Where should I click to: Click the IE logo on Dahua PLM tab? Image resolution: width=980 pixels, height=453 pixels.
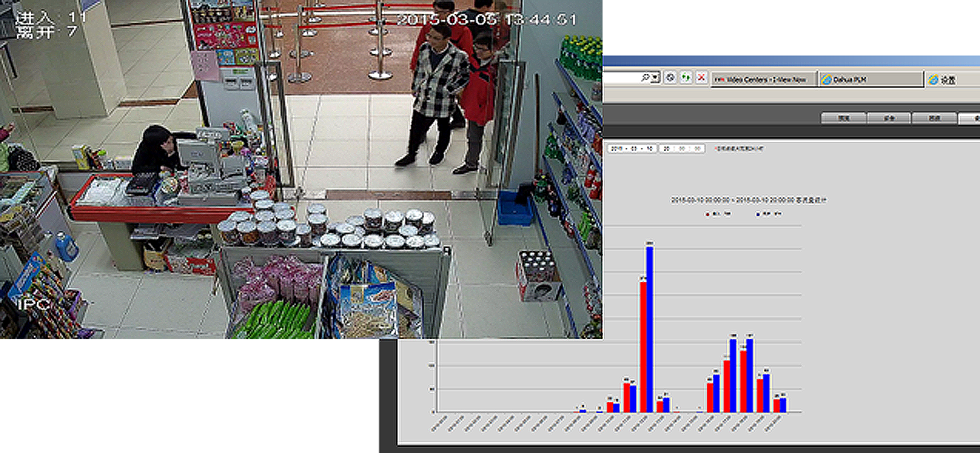[827, 79]
